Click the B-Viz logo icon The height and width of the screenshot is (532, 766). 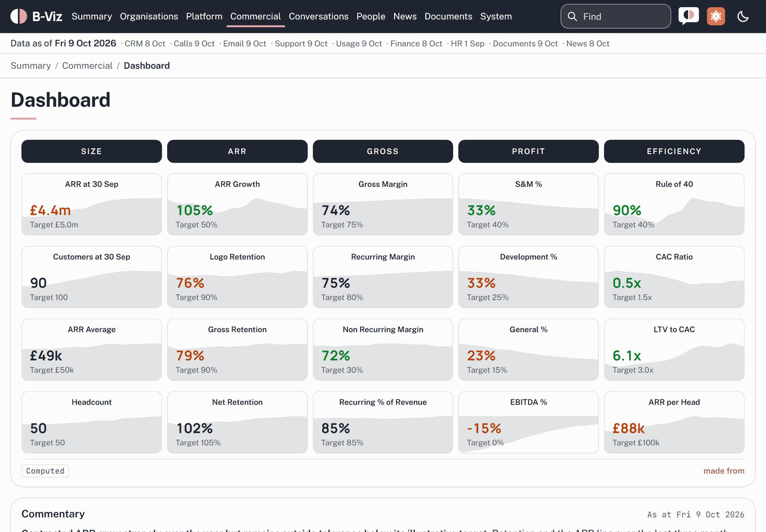pyautogui.click(x=19, y=16)
